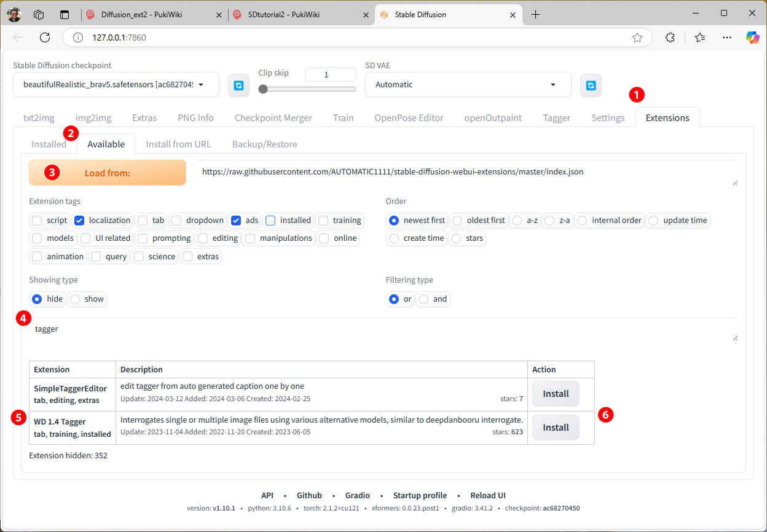Viewport: 767px width, 532px height.
Task: Open new browser tab with plus icon
Action: 535,15
